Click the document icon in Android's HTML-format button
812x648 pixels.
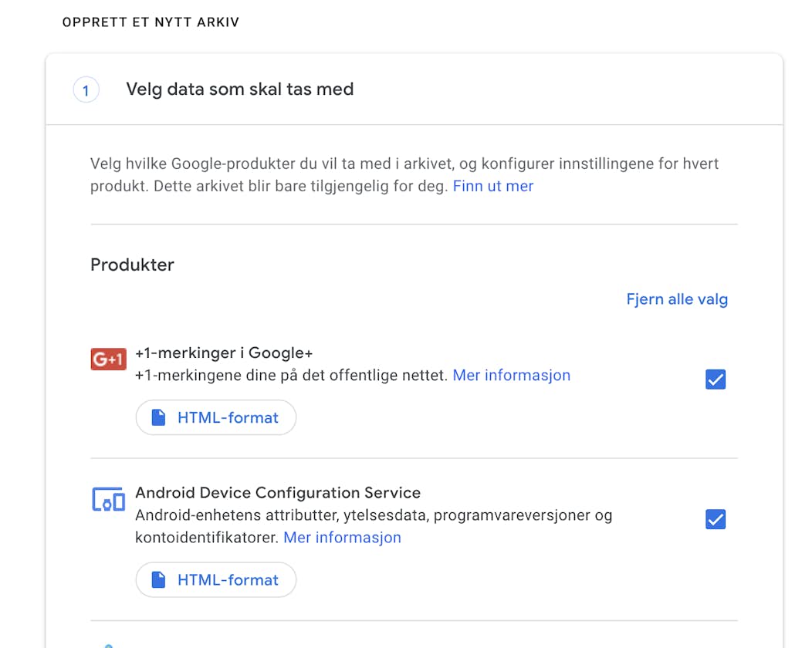(x=157, y=579)
